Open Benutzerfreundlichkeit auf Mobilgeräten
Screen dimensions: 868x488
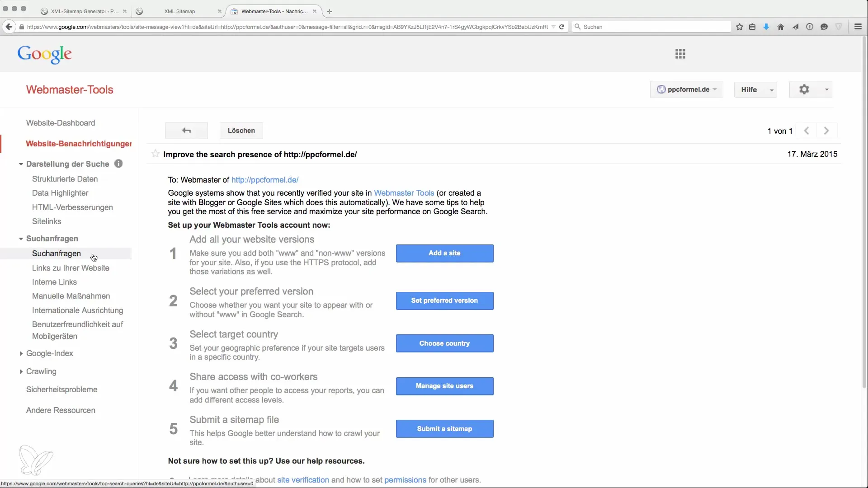pos(77,330)
